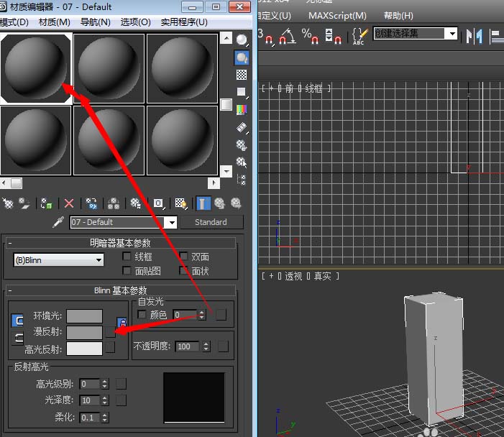Image resolution: width=504 pixels, height=437 pixels.
Task: Open the 实用程序(U) menu
Action: click(184, 22)
